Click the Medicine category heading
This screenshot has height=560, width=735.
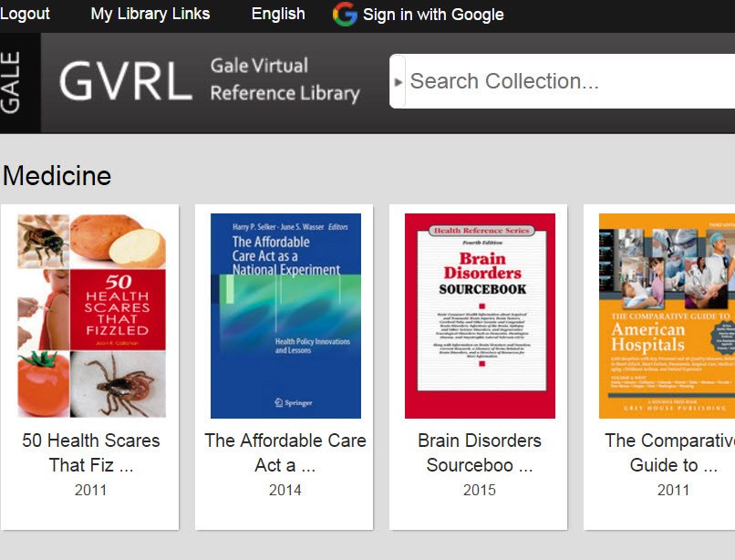57,176
